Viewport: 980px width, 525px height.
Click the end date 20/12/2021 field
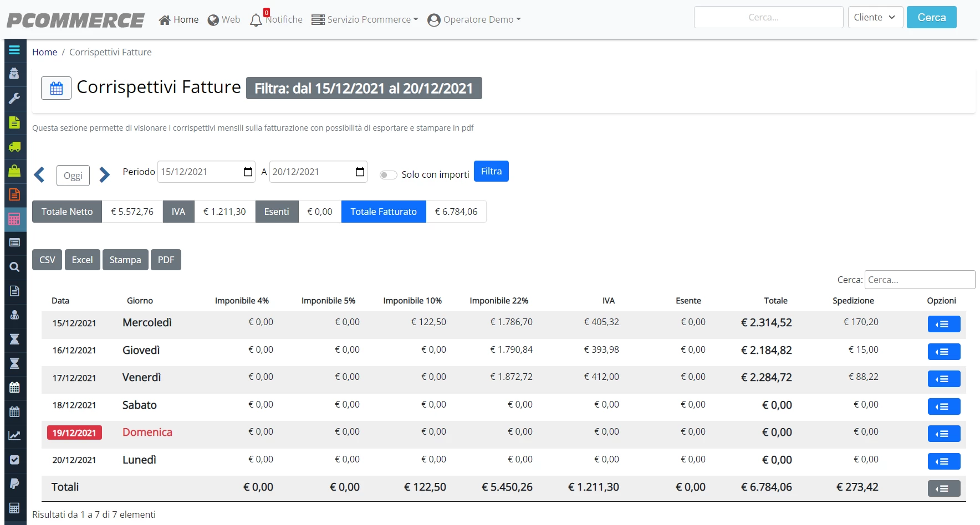coord(318,172)
